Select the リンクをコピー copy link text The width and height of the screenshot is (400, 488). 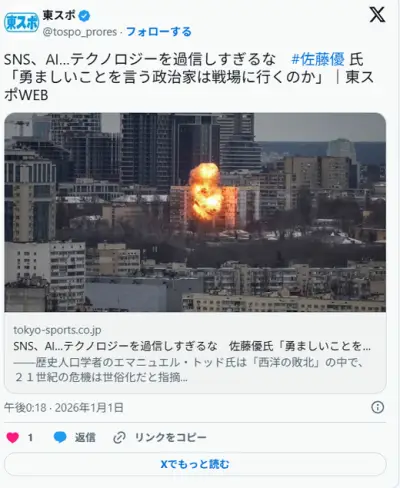point(171,437)
